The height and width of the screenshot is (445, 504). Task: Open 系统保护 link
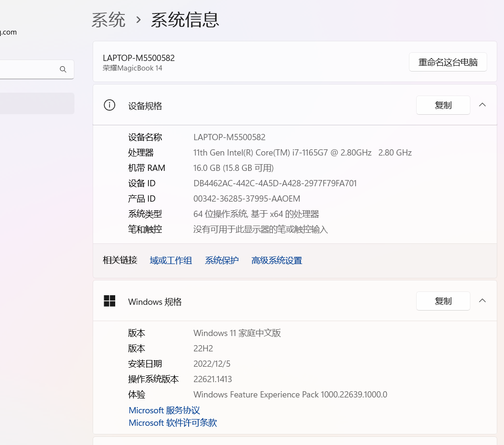[x=222, y=261]
